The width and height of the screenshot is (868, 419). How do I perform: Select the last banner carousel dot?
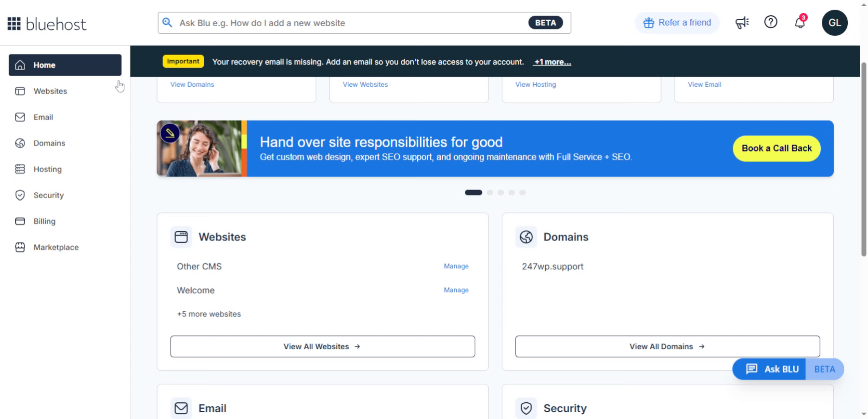point(522,192)
